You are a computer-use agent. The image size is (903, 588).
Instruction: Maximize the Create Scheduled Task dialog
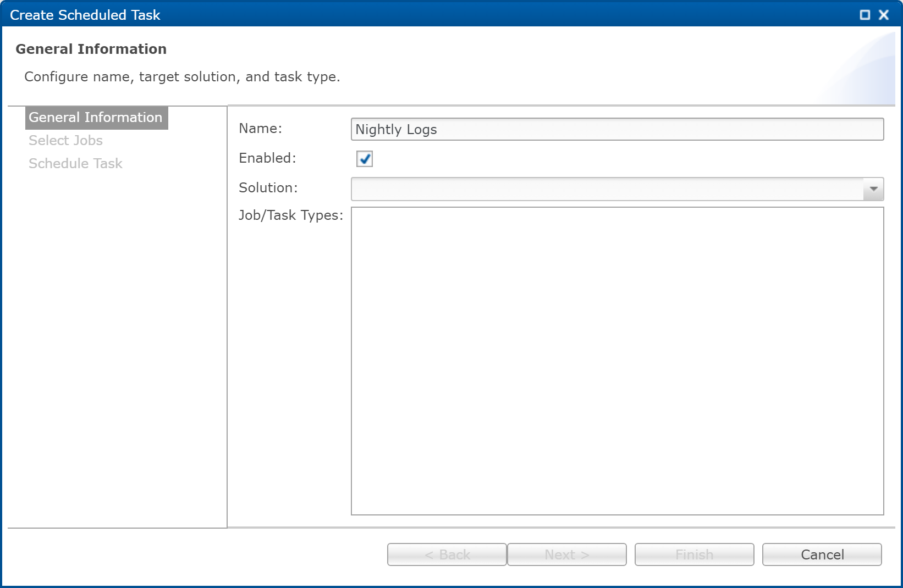pos(865,15)
